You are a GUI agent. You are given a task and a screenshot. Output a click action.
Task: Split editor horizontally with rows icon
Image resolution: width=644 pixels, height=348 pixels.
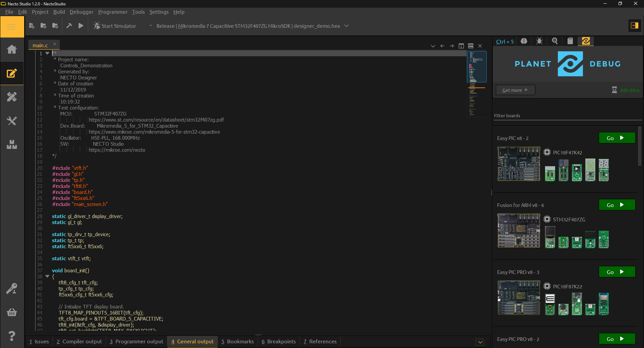point(471,46)
